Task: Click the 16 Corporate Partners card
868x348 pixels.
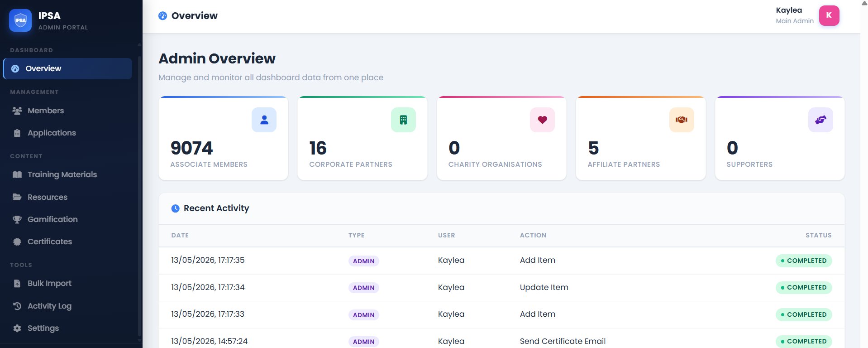Action: point(362,138)
